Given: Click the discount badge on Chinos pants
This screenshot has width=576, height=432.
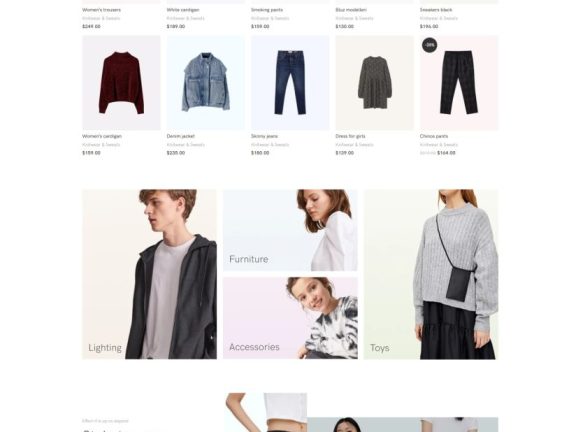Looking at the screenshot, I should pos(429,45).
